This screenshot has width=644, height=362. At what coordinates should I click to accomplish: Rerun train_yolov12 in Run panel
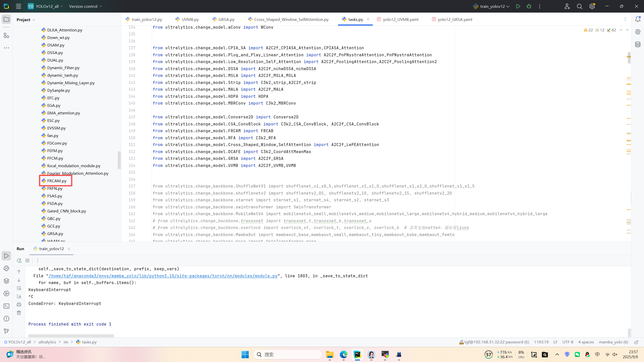[x=19, y=260]
